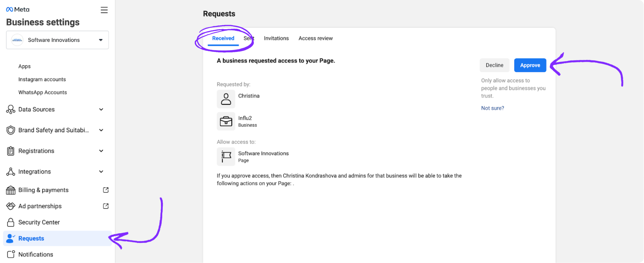644x263 pixels.
Task: Click the Brand Safety shield icon
Action: (x=11, y=130)
